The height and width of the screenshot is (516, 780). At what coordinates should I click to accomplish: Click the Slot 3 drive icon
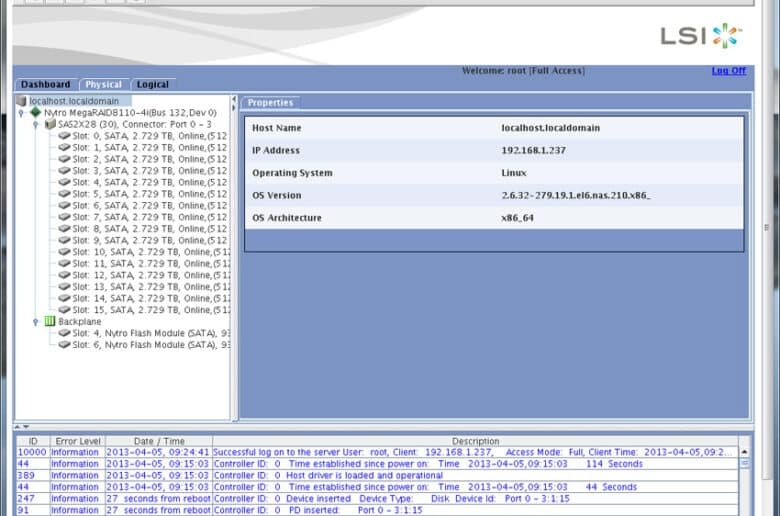[x=64, y=171]
